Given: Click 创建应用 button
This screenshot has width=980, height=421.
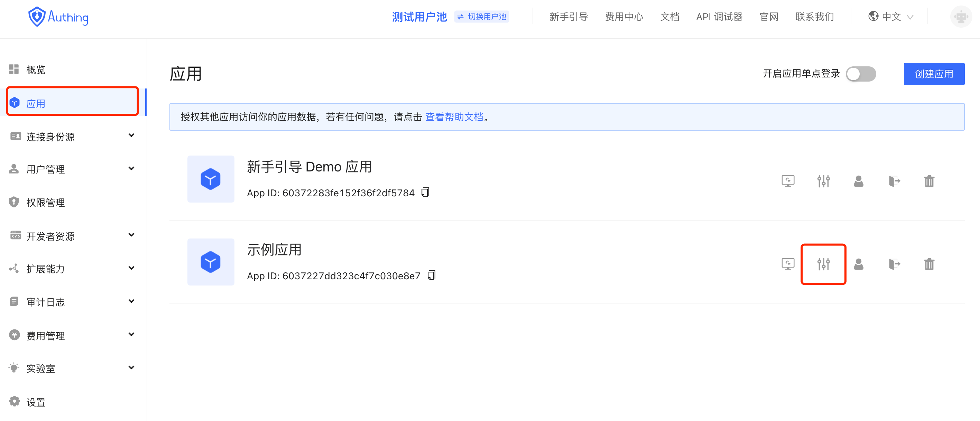Looking at the screenshot, I should coord(934,74).
